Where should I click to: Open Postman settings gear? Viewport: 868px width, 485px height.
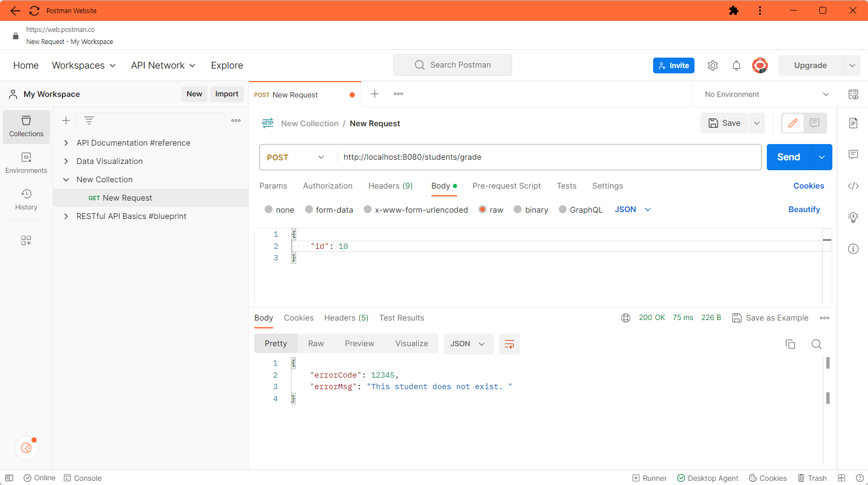(713, 65)
